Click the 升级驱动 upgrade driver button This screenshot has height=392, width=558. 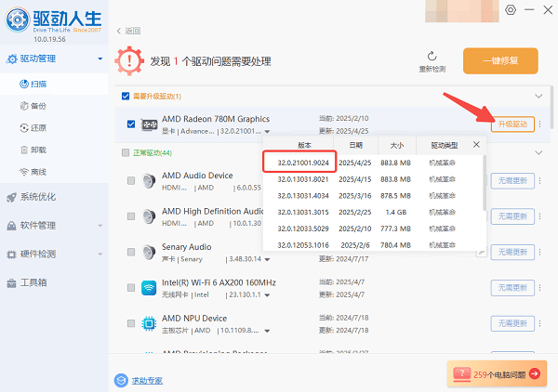coord(512,124)
